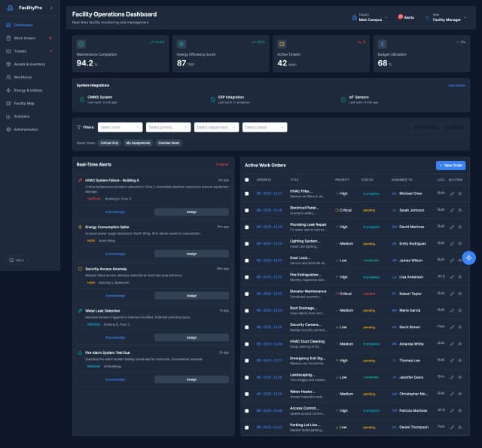Open Work Orders in the sidebar
482x448 pixels.
24,38
